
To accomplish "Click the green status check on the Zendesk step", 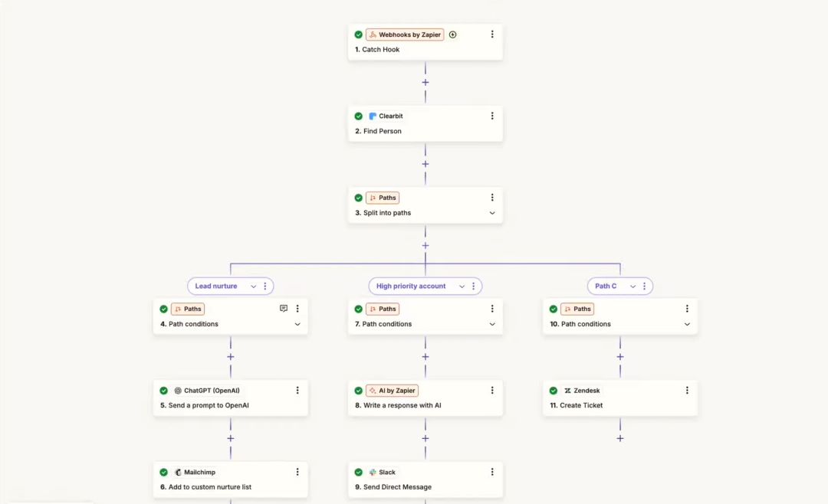I will tap(554, 391).
